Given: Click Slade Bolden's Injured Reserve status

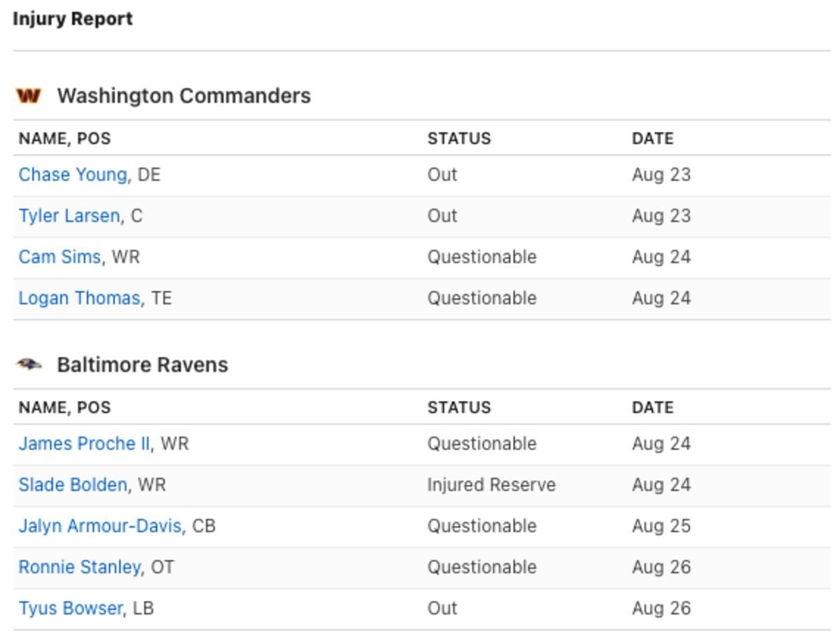Looking at the screenshot, I should click(x=491, y=485).
